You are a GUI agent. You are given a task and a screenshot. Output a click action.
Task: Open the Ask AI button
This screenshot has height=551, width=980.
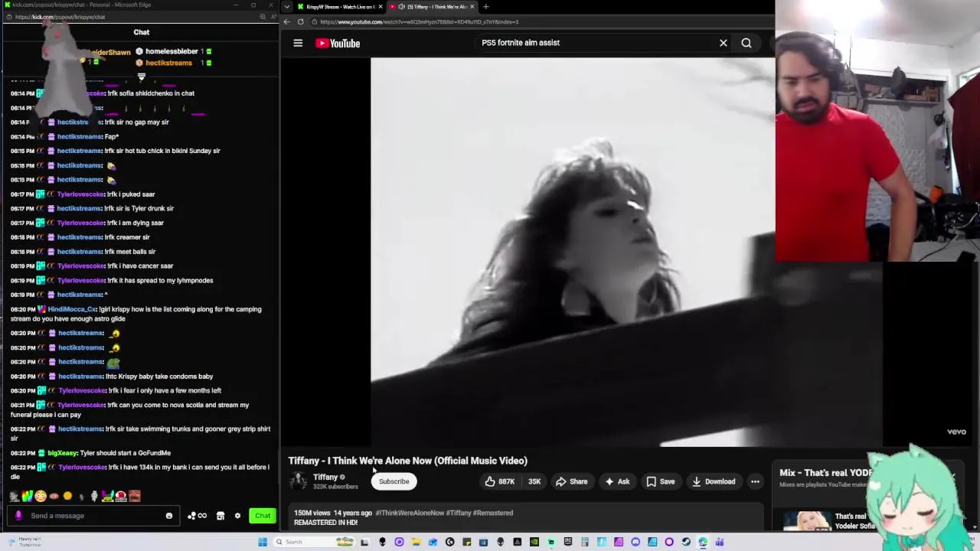[617, 481]
